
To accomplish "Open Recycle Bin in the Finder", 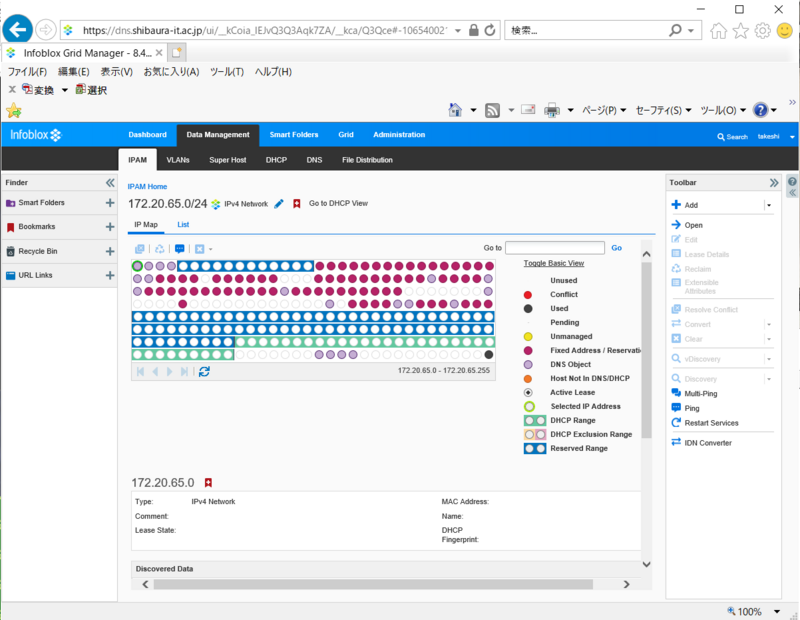I will (38, 251).
